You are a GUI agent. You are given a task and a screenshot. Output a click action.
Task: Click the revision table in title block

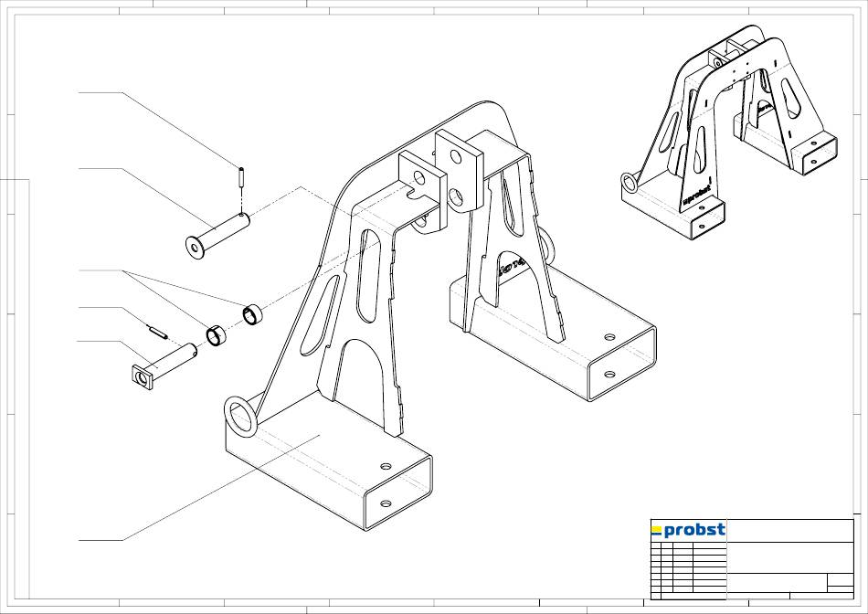click(x=688, y=570)
